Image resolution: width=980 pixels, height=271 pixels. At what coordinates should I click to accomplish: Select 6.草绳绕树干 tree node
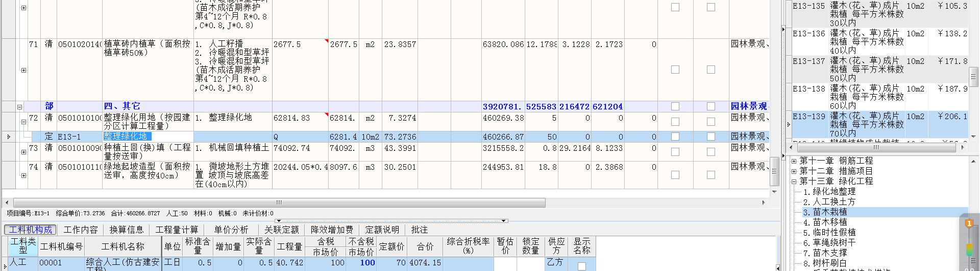[x=829, y=243]
